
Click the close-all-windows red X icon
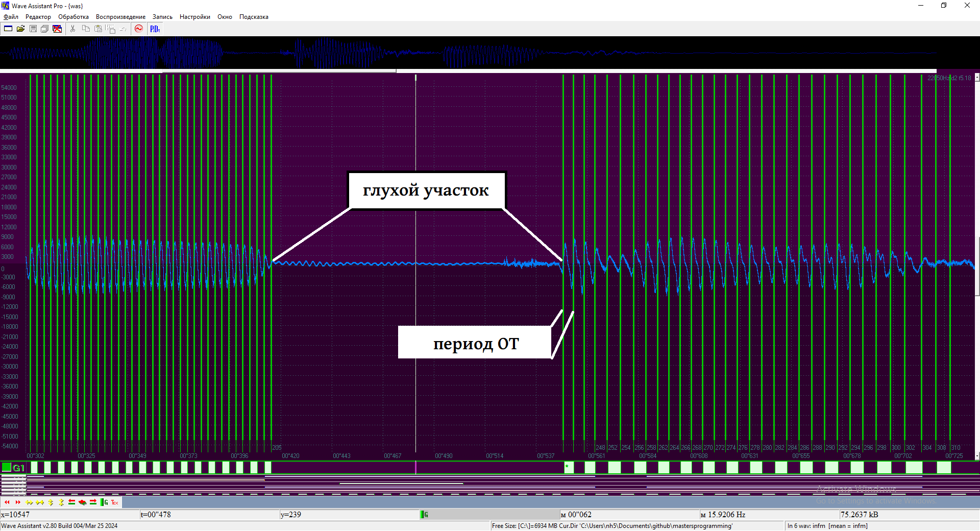point(57,29)
